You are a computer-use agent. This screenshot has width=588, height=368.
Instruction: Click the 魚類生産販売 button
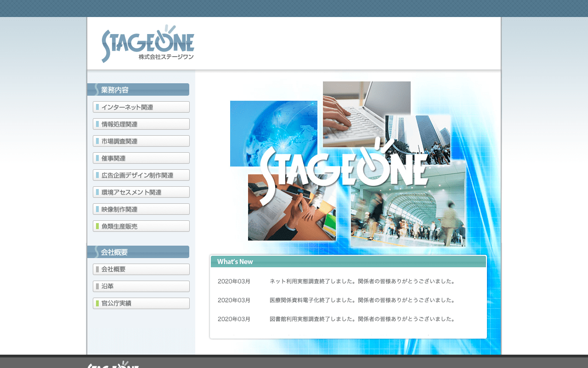[141, 226]
